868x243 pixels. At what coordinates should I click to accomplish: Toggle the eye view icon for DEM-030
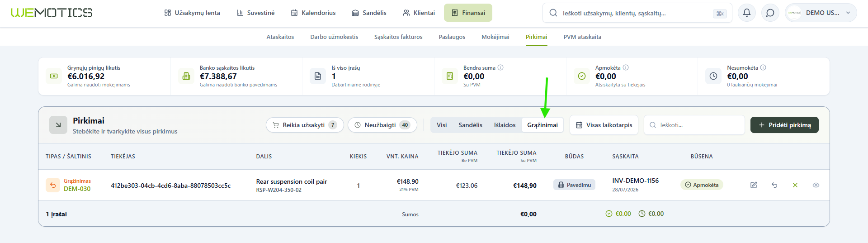tap(816, 185)
